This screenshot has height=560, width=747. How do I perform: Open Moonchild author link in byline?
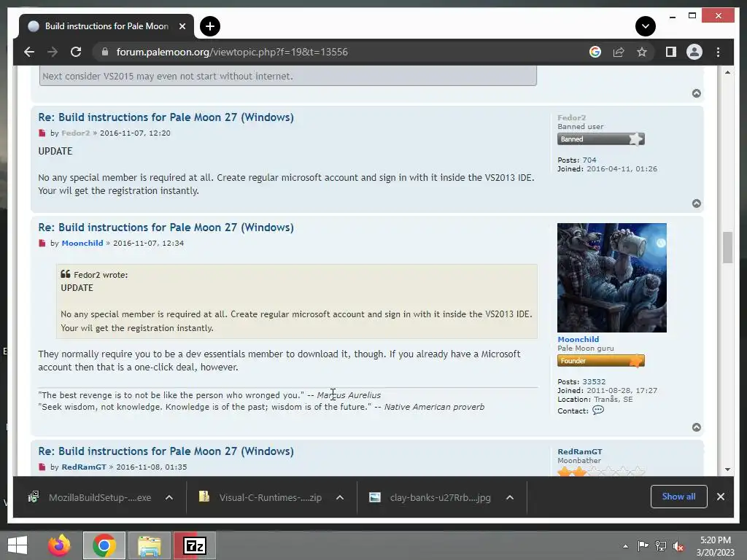(x=82, y=243)
